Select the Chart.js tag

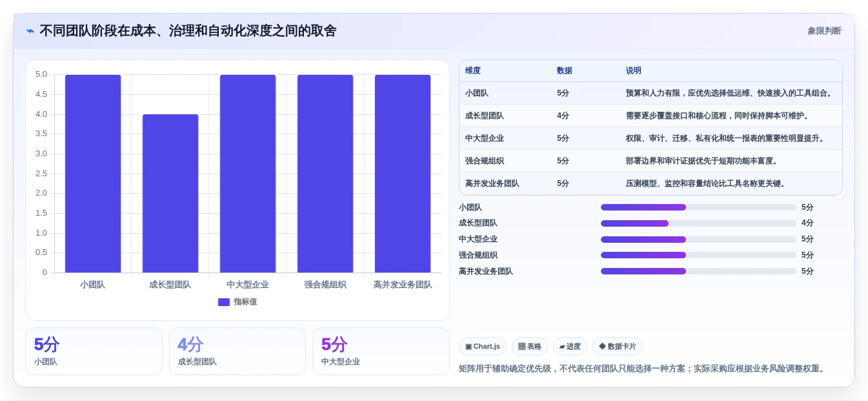[x=483, y=347]
